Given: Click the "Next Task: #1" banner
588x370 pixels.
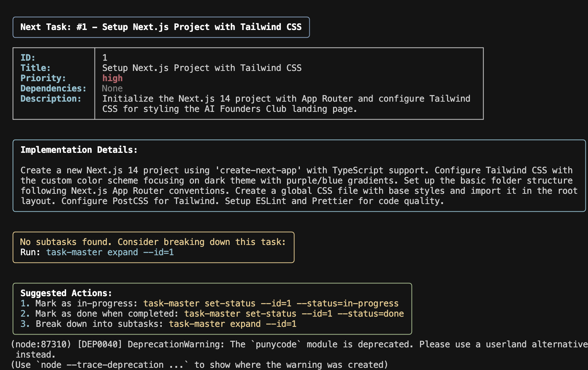Looking at the screenshot, I should tap(161, 27).
